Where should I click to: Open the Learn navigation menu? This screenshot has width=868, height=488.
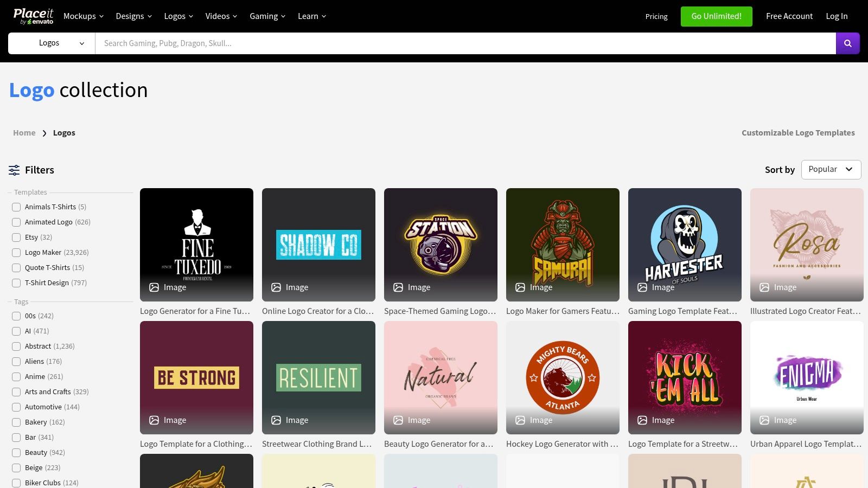(x=312, y=16)
